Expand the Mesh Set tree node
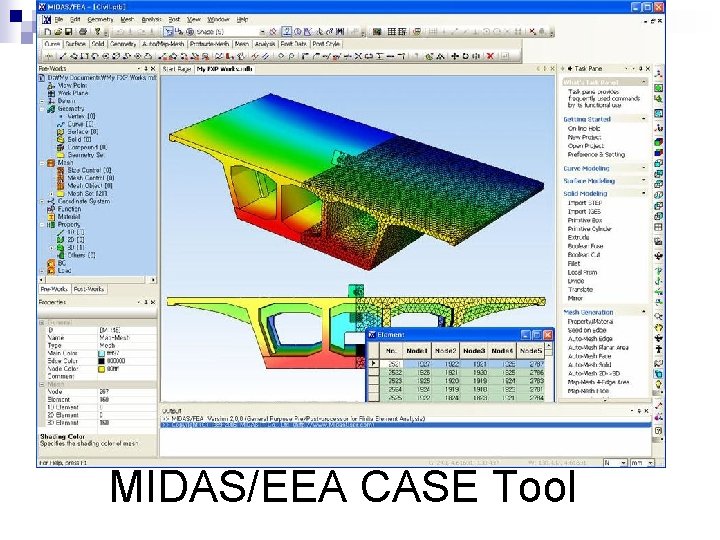 click(x=51, y=194)
